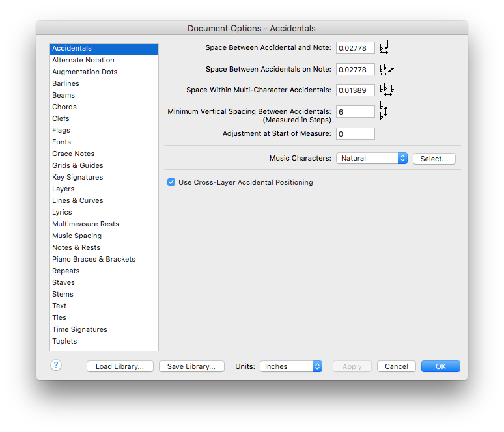Click Space Within Multi-Character Accidentals field
504x432 pixels.
pyautogui.click(x=356, y=90)
